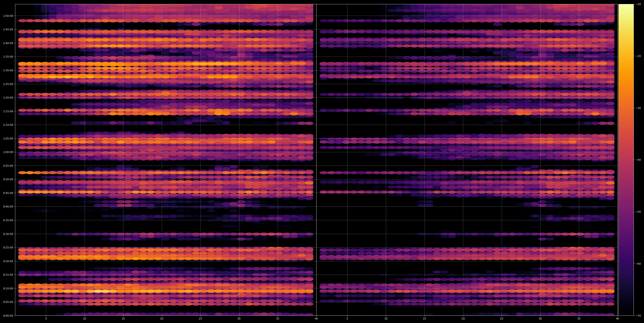644x323 pixels.
Task: Select the 0:10:00 time axis label
Action: [8, 288]
